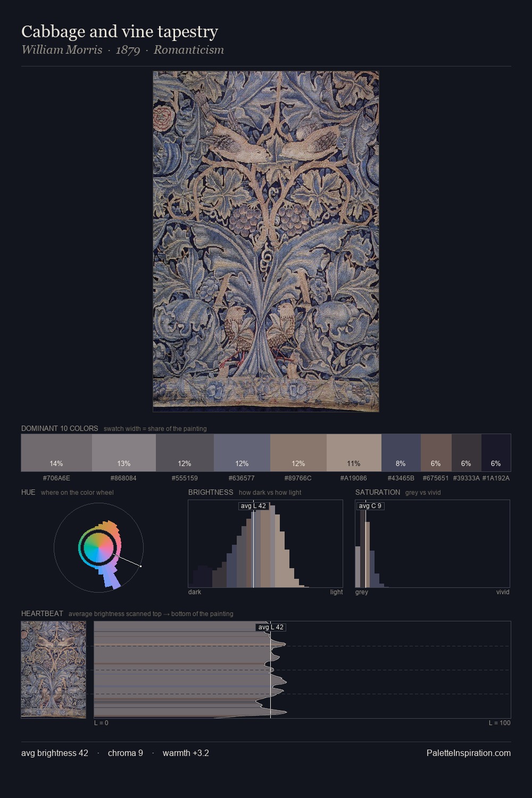This screenshot has width=532, height=798.
Task: Choose the #43465B navy swatch
Action: [401, 453]
